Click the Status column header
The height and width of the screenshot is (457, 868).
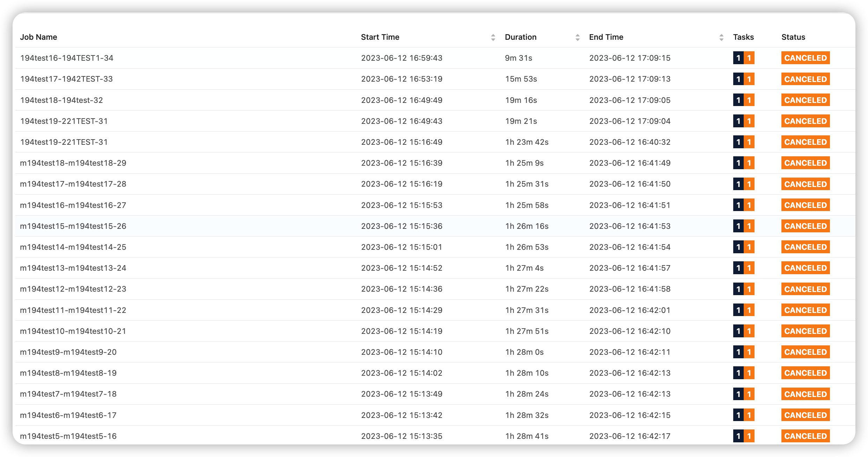point(793,37)
